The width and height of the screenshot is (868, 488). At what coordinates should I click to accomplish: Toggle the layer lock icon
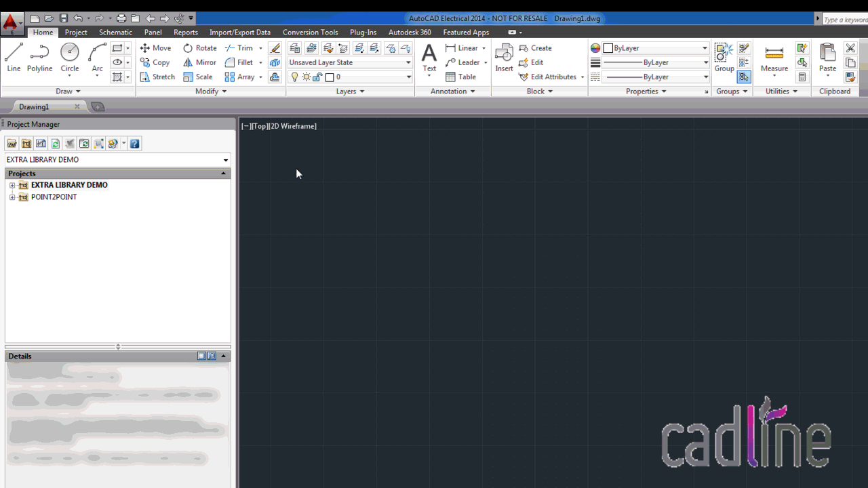coord(317,77)
